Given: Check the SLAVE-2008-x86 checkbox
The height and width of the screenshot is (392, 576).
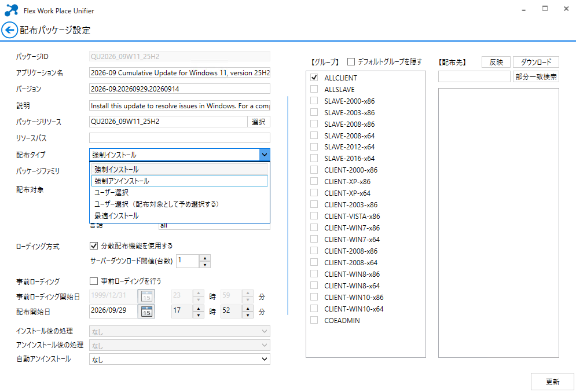Looking at the screenshot, I should point(314,124).
